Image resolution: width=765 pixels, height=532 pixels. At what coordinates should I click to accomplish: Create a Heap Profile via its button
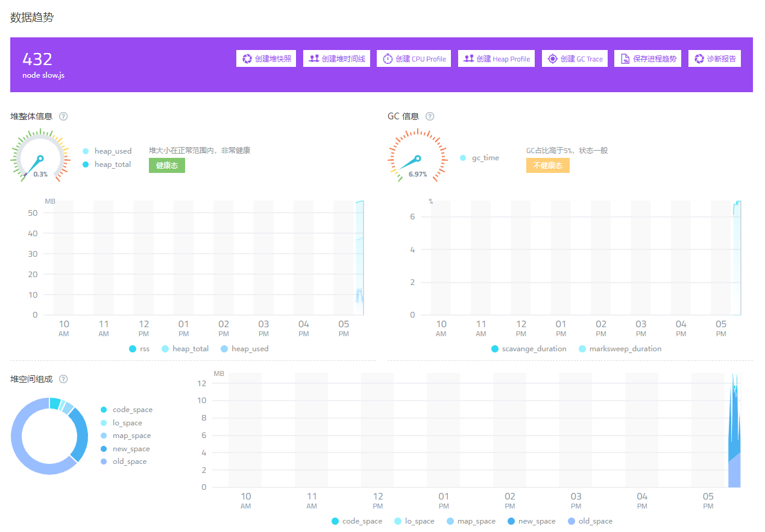click(496, 58)
